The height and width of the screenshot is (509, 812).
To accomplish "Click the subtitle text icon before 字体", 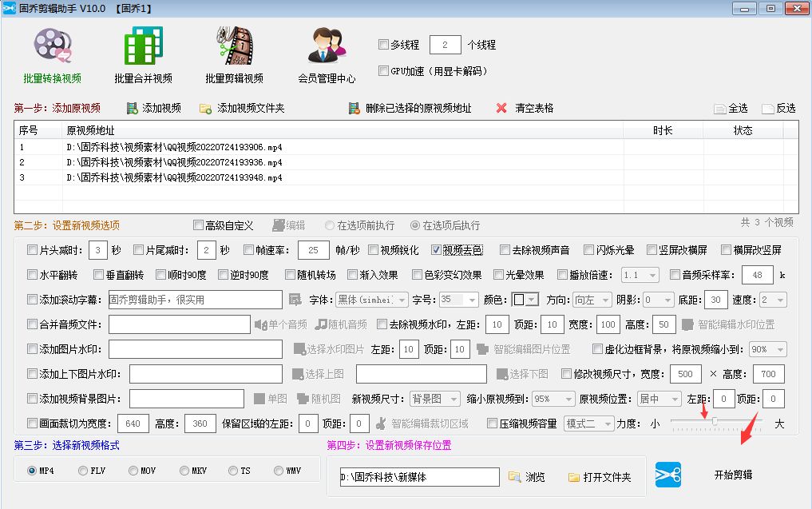I will 295,300.
